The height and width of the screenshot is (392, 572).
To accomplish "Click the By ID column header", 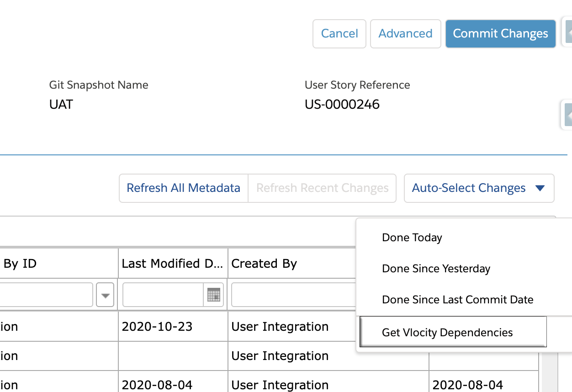I will pos(58,263).
